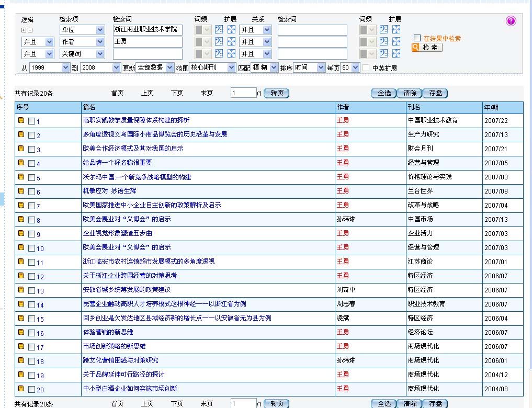This screenshot has width=532, height=408.
Task: Click the plus icon under 逻辑 to add a row
Action: [x=24, y=30]
